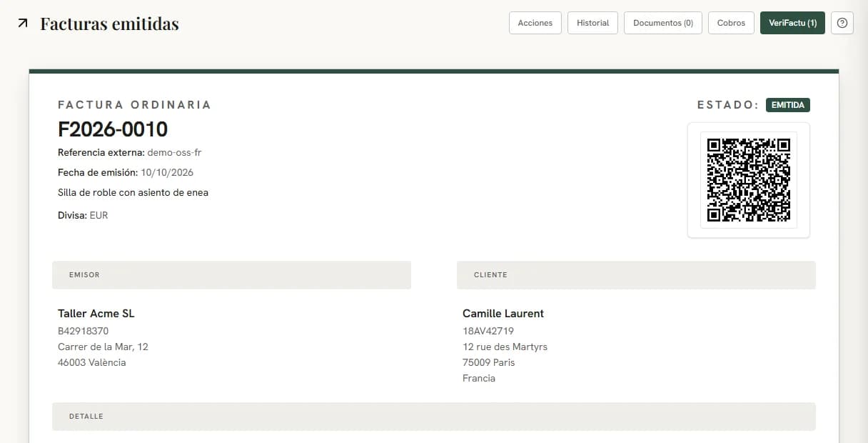This screenshot has width=868, height=443.
Task: Open the Acciones menu
Action: tap(535, 23)
